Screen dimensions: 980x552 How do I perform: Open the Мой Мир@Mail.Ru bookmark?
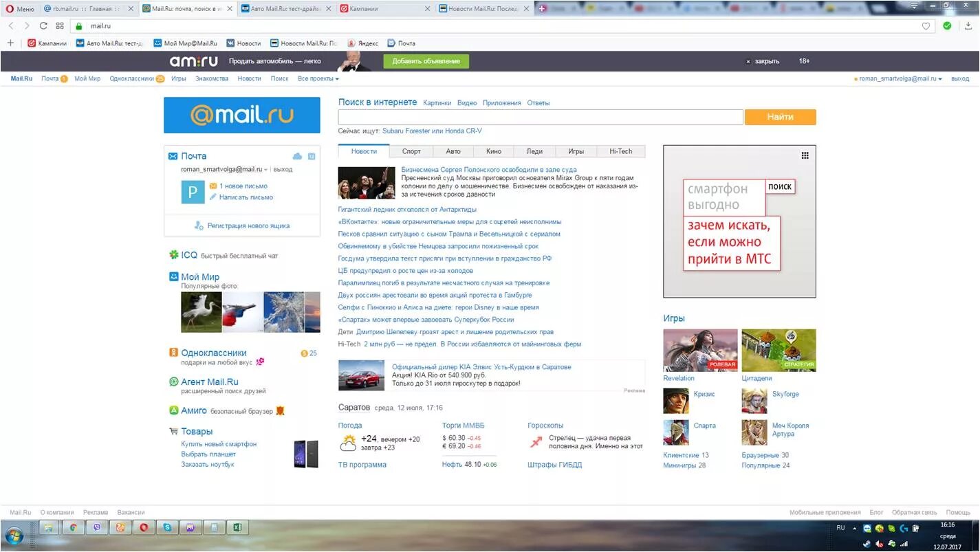(x=185, y=43)
